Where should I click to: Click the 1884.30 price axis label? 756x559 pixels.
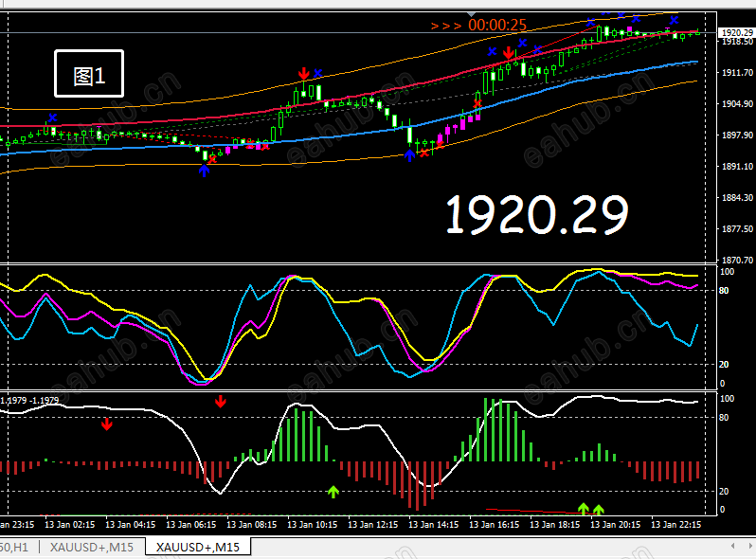click(x=737, y=198)
